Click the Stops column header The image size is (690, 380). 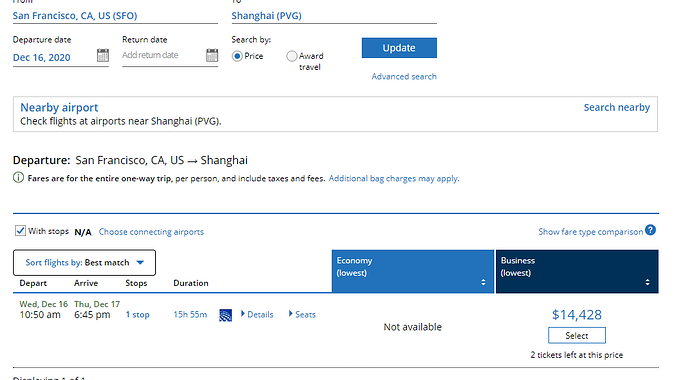point(136,283)
